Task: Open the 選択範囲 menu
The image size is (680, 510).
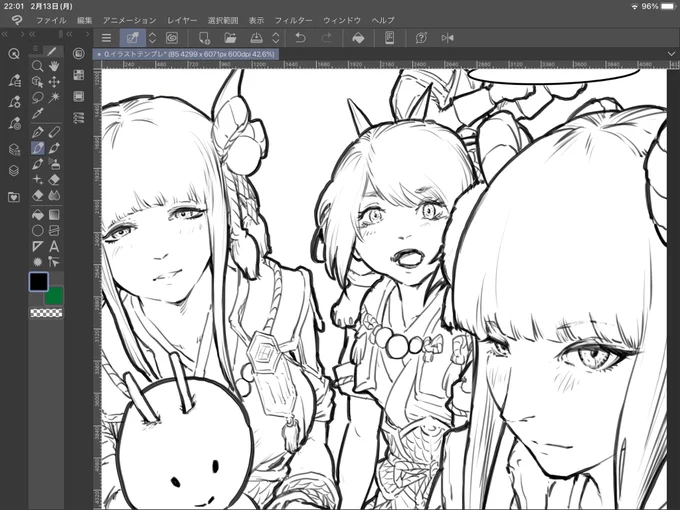Action: point(223,20)
